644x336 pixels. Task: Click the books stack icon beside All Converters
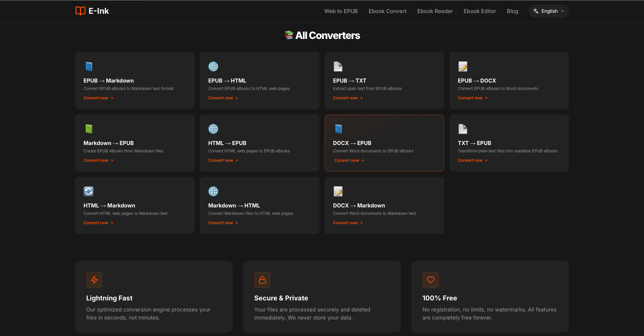[289, 35]
